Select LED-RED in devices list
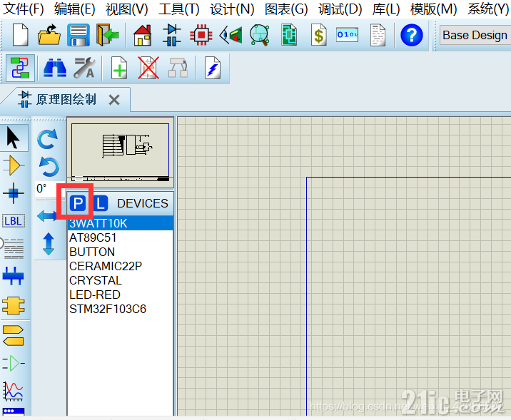 click(120, 294)
